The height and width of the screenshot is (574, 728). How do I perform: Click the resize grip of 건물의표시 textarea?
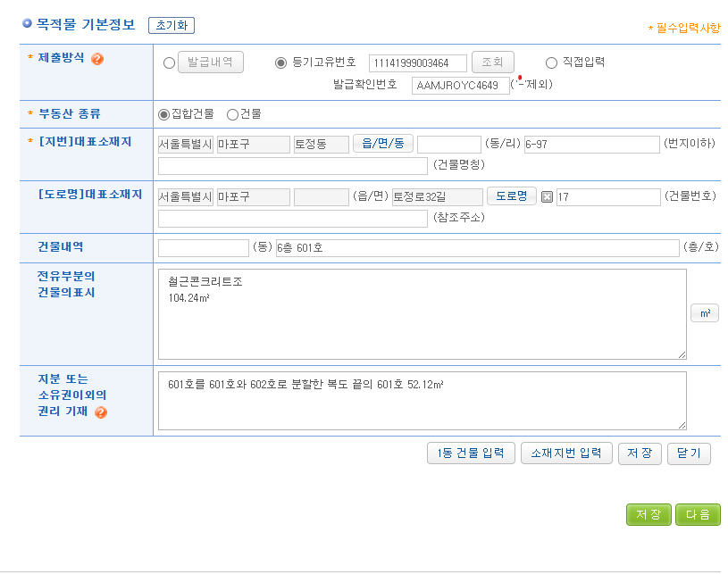tap(682, 355)
